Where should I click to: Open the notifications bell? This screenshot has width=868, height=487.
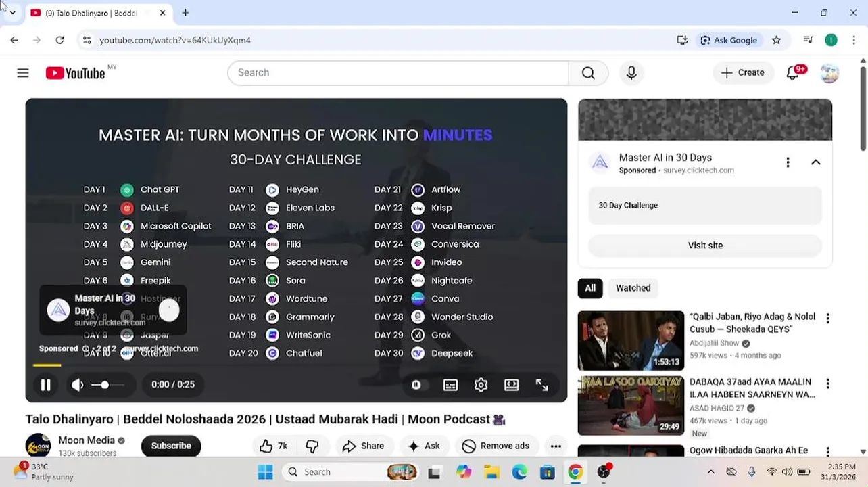click(x=793, y=73)
